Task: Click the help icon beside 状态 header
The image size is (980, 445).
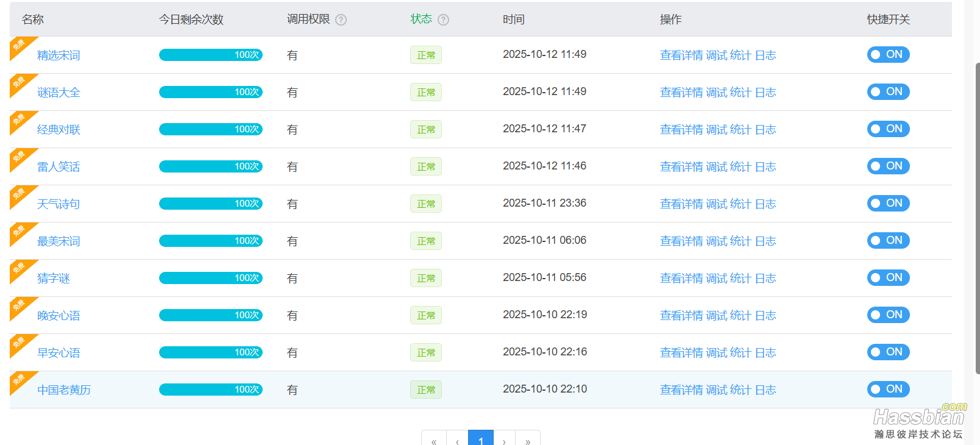Action: tap(444, 20)
